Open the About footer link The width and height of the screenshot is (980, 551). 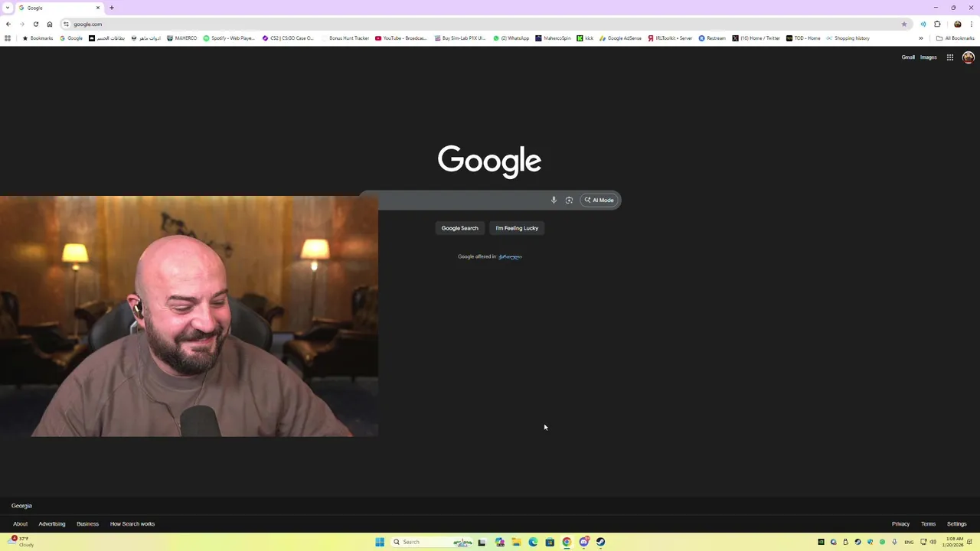coord(21,524)
